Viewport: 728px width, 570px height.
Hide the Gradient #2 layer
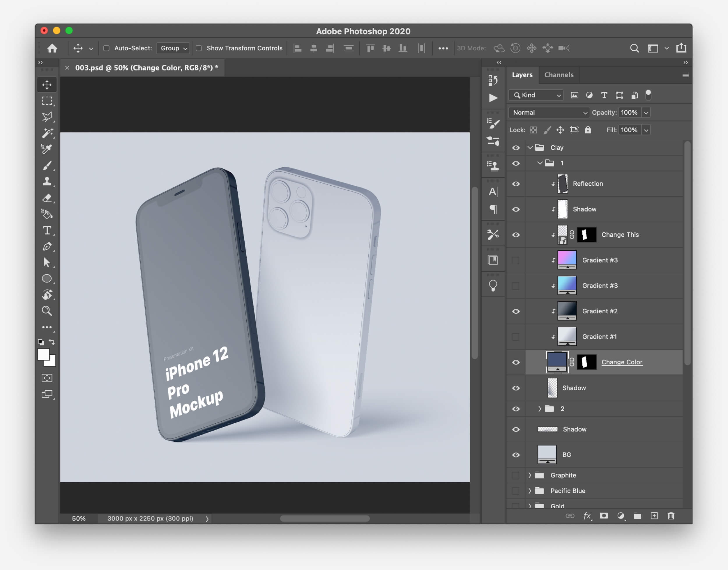click(x=516, y=311)
